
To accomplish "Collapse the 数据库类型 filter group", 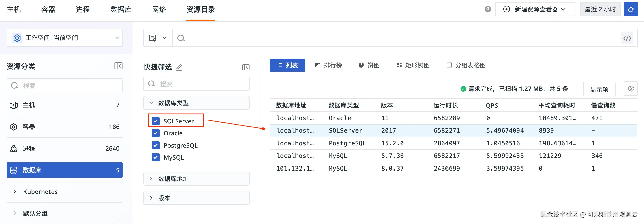I will pyautogui.click(x=196, y=103).
